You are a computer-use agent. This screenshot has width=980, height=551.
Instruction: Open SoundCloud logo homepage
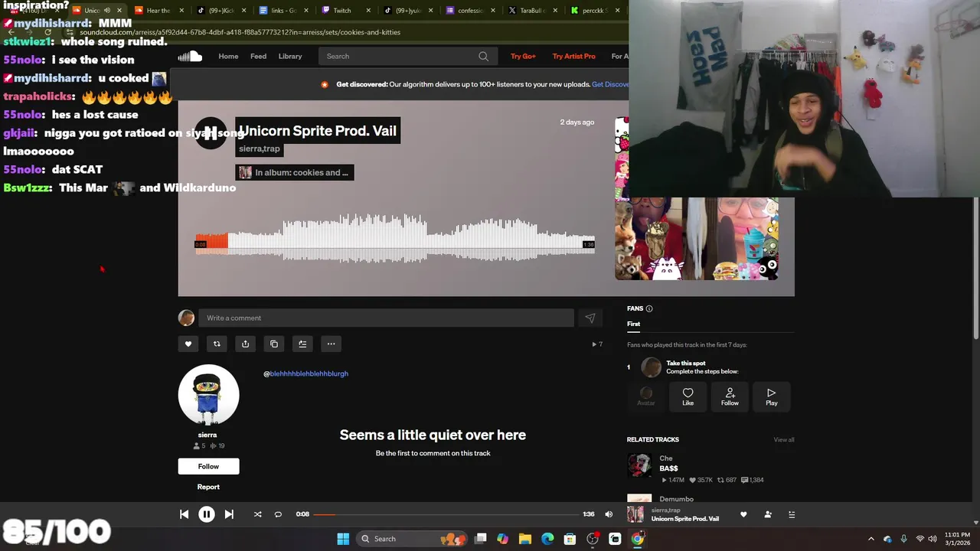tap(190, 56)
